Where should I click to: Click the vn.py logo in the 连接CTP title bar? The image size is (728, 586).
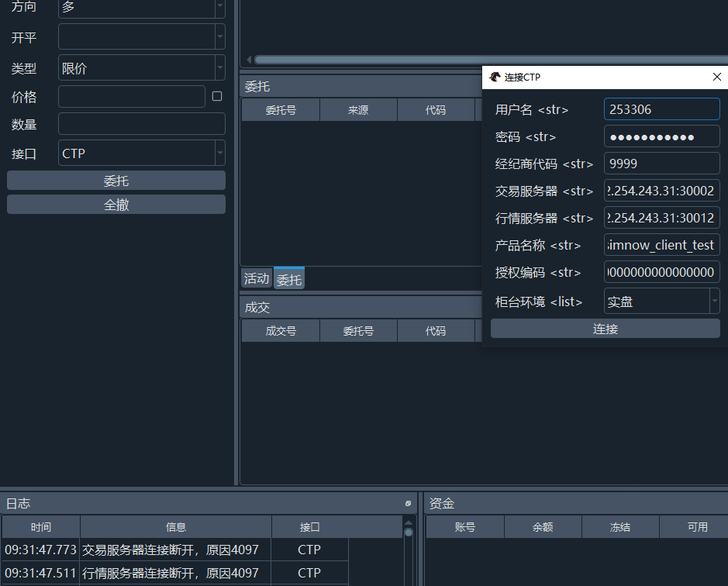pos(495,77)
